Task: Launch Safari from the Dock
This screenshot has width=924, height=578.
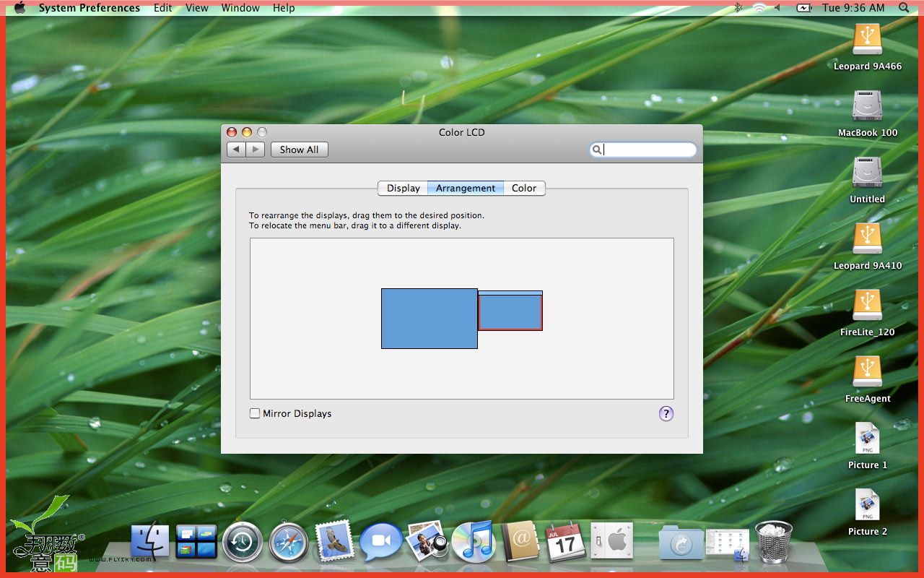Action: 288,542
